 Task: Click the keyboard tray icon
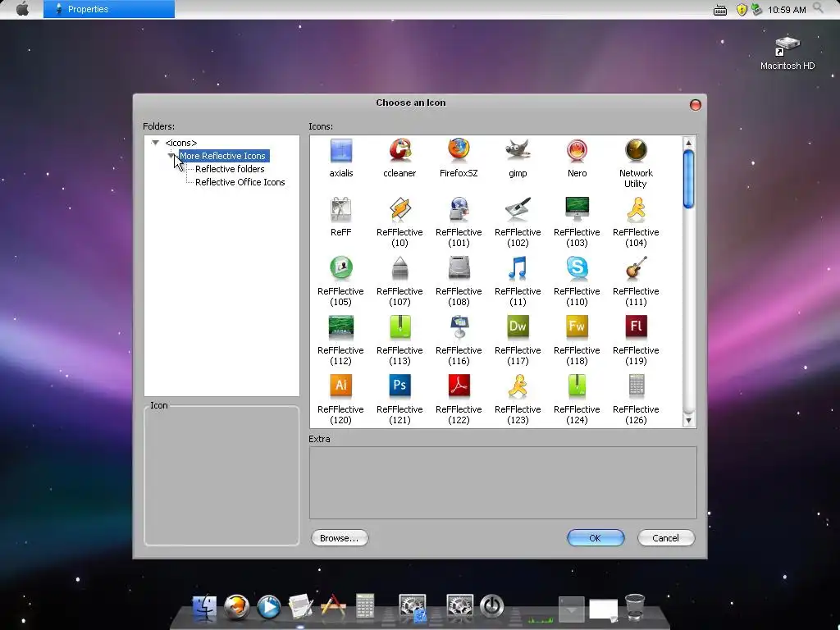720,10
